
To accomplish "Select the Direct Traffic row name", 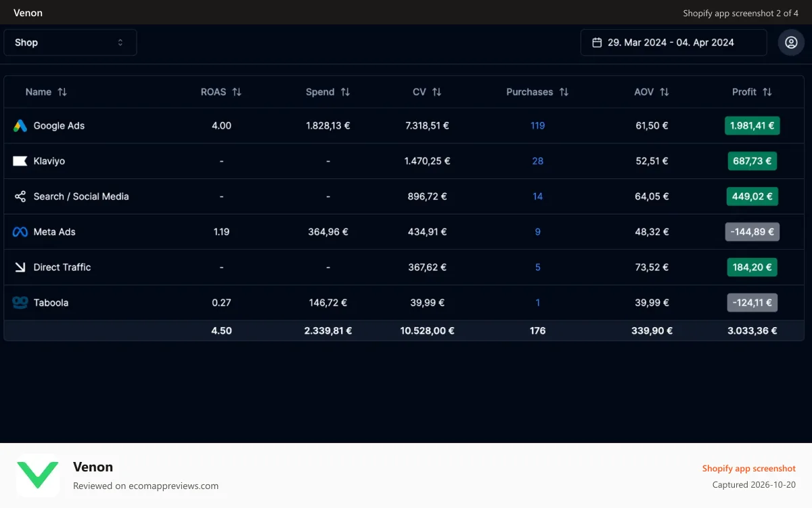I will coord(62,267).
